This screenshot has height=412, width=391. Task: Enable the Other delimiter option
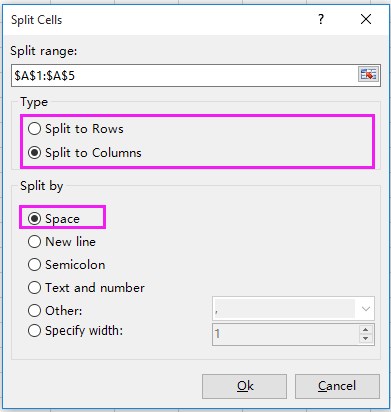(55, 311)
